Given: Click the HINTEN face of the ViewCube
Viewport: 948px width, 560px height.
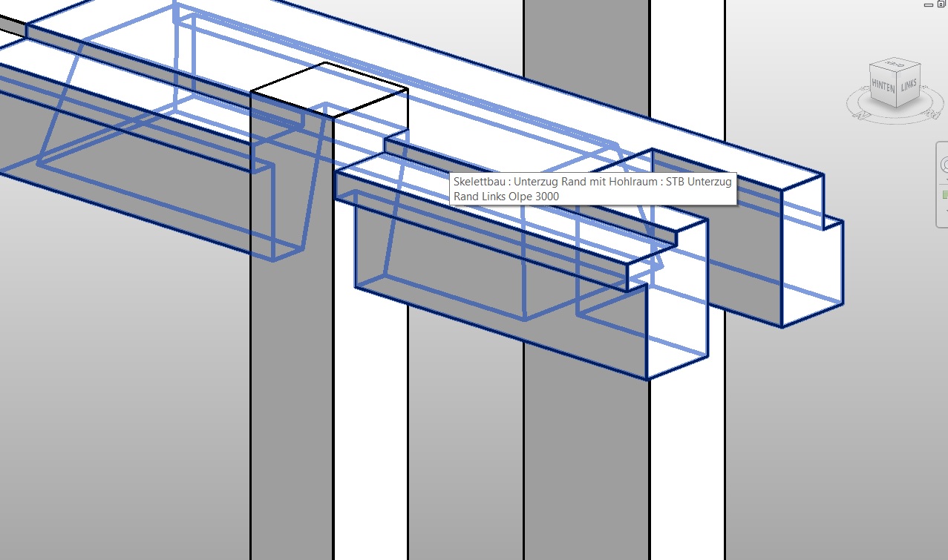Looking at the screenshot, I should [883, 86].
